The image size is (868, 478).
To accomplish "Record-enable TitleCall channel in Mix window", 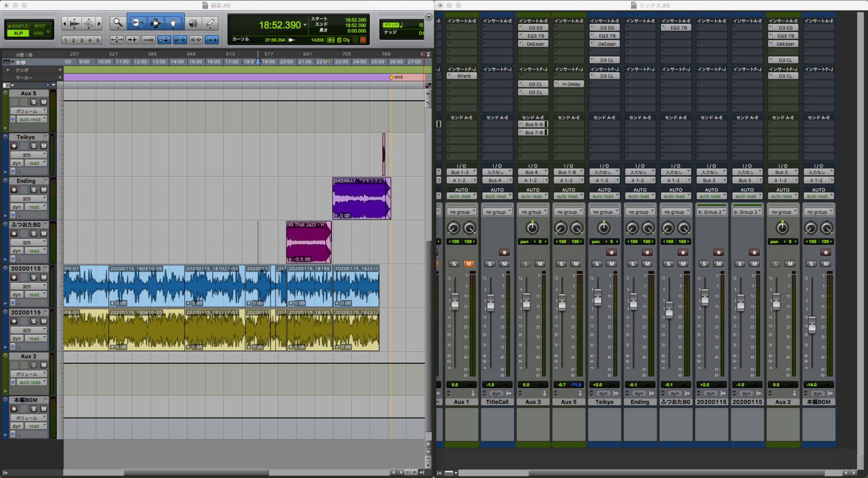I will click(504, 252).
